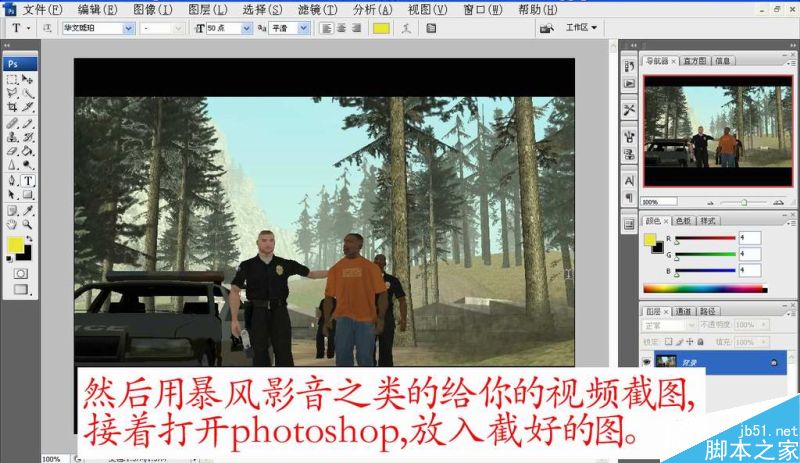Toggle lock transparent pixels in layers panel

668,342
